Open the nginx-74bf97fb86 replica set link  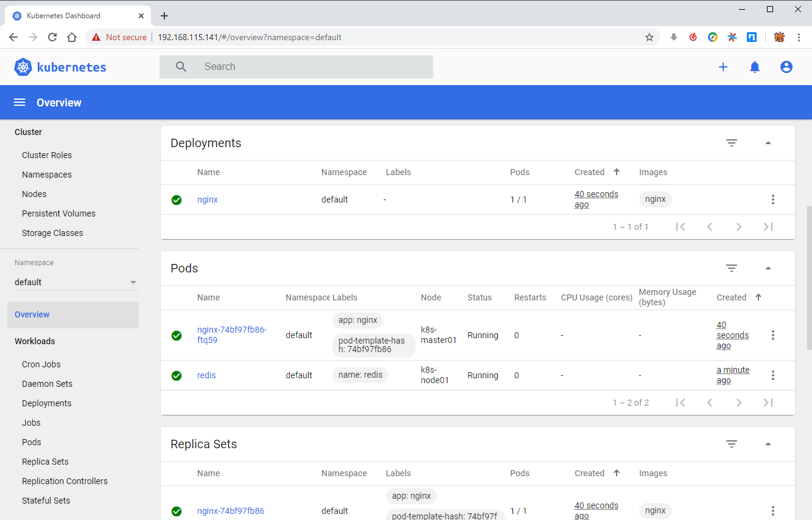[231, 511]
